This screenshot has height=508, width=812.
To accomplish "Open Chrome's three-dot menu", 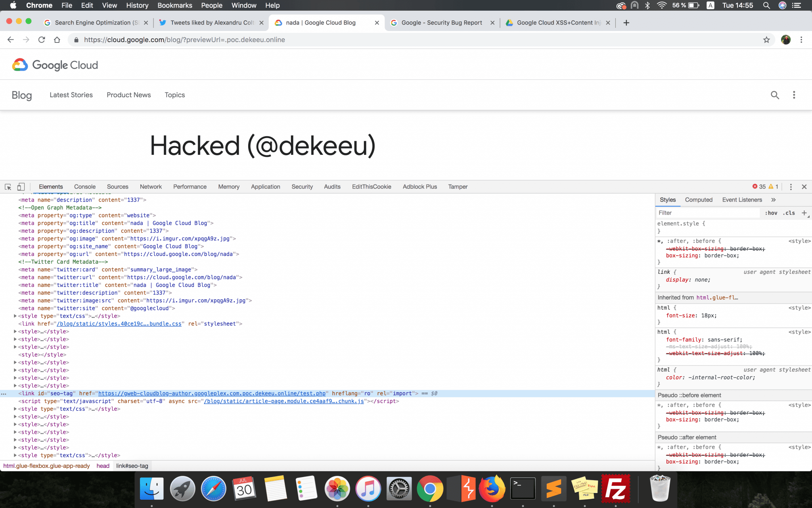I will pyautogui.click(x=801, y=40).
